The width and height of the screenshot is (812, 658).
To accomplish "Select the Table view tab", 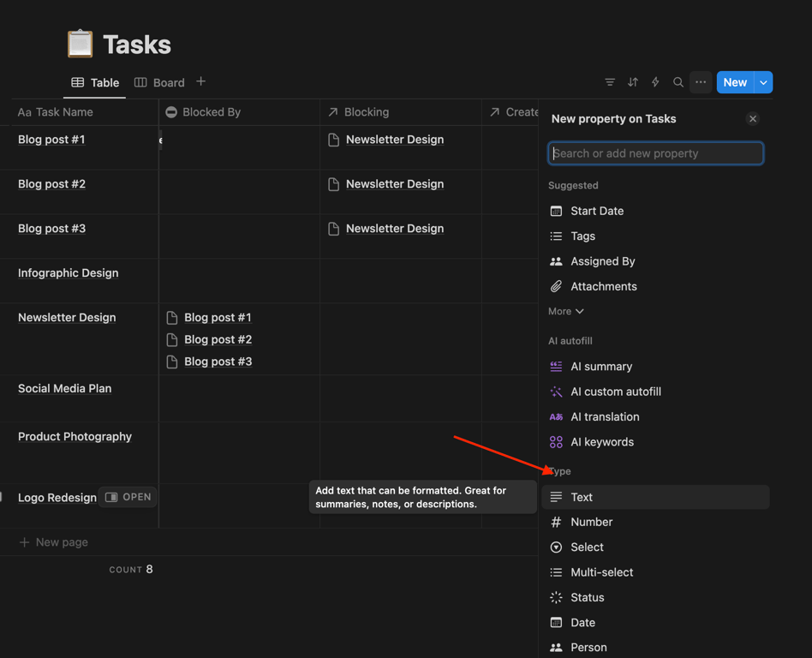I will tap(95, 83).
